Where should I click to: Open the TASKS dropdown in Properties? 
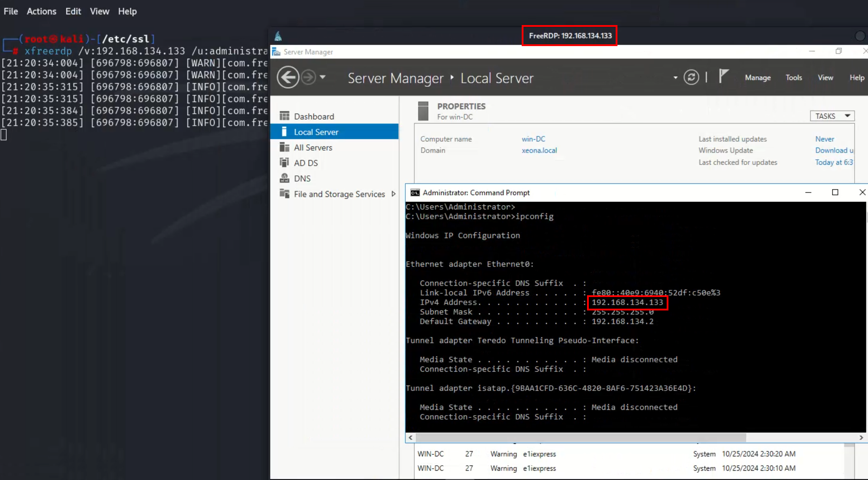click(832, 116)
